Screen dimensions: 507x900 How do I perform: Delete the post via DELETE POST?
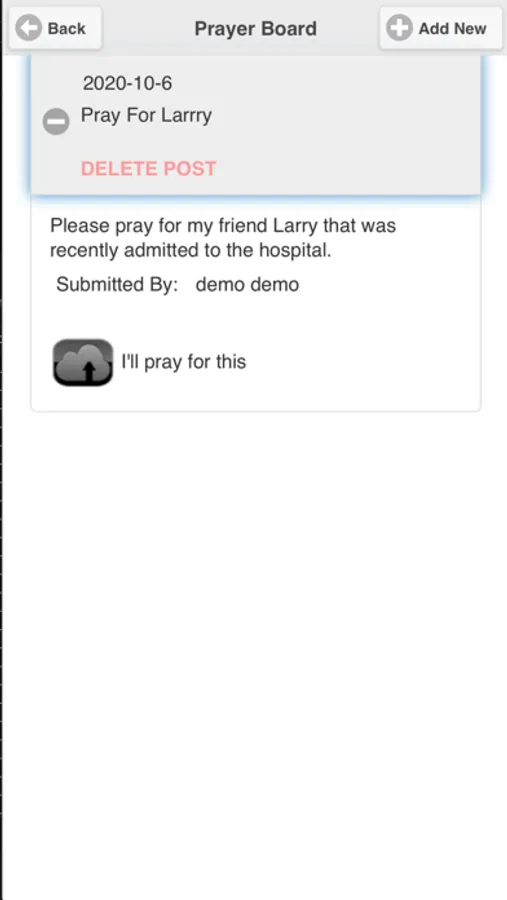click(149, 168)
